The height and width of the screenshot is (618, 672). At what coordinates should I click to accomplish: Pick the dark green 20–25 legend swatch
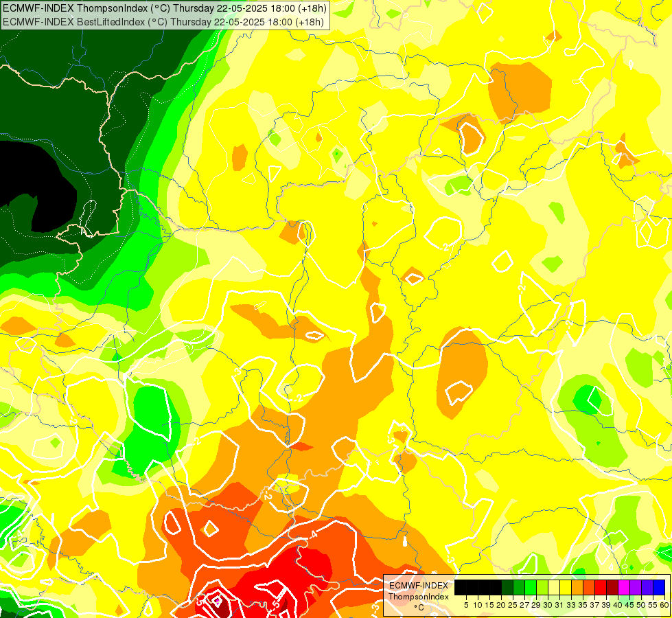point(507,588)
